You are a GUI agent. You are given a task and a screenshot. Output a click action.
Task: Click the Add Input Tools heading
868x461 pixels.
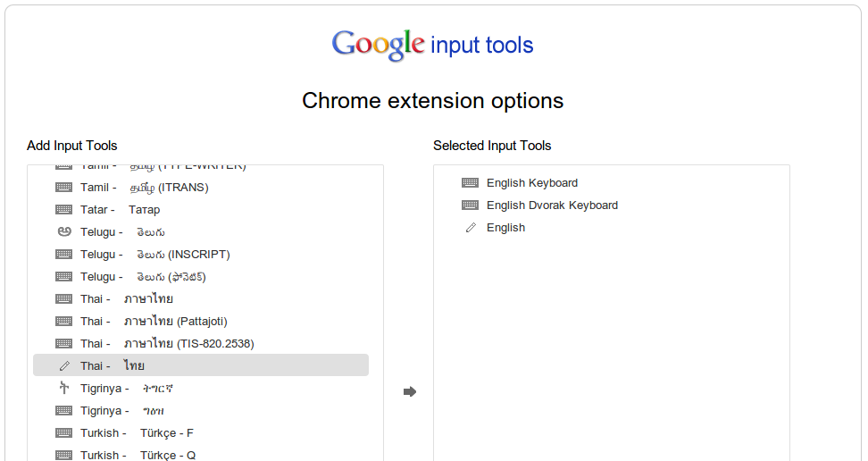point(72,146)
